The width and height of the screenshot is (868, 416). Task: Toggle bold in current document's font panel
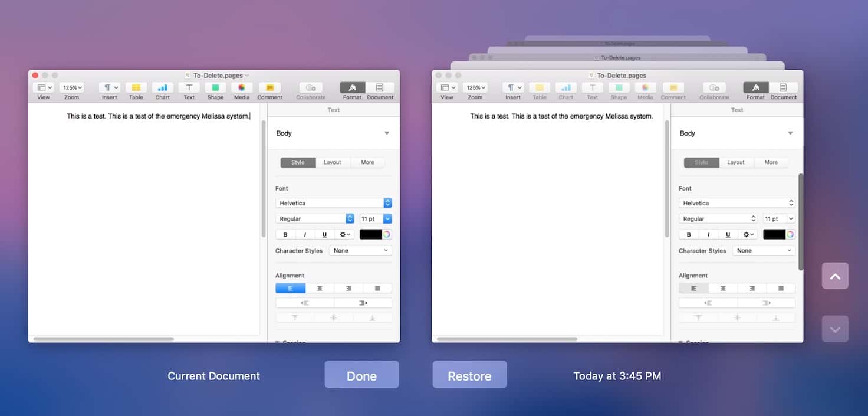coord(285,235)
